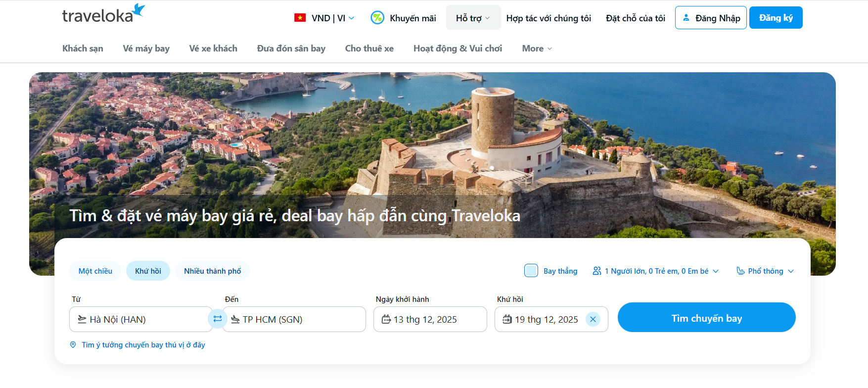Viewport: 868px width, 388px height.
Task: Open the Khách sạn tab
Action: (x=83, y=48)
